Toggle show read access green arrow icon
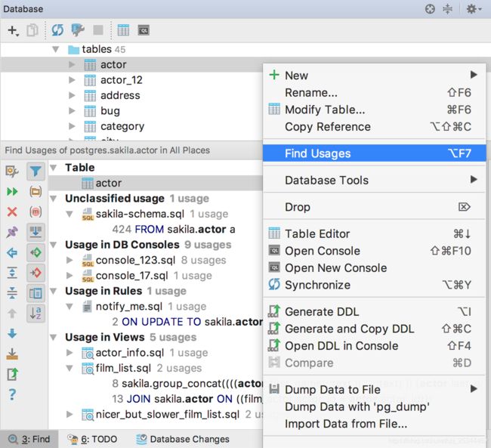491x448 pixels. 36,252
